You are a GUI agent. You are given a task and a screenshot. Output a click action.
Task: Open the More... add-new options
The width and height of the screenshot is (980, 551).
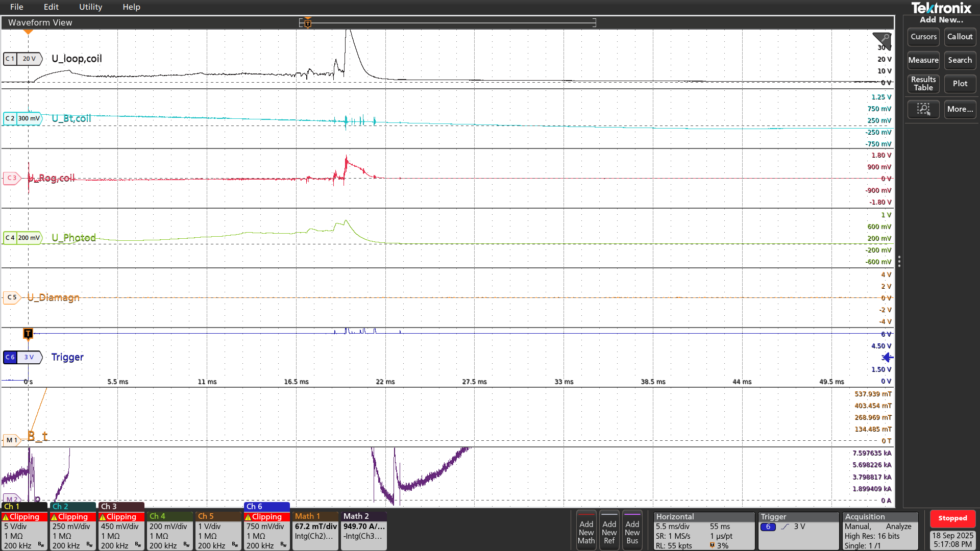pos(960,109)
